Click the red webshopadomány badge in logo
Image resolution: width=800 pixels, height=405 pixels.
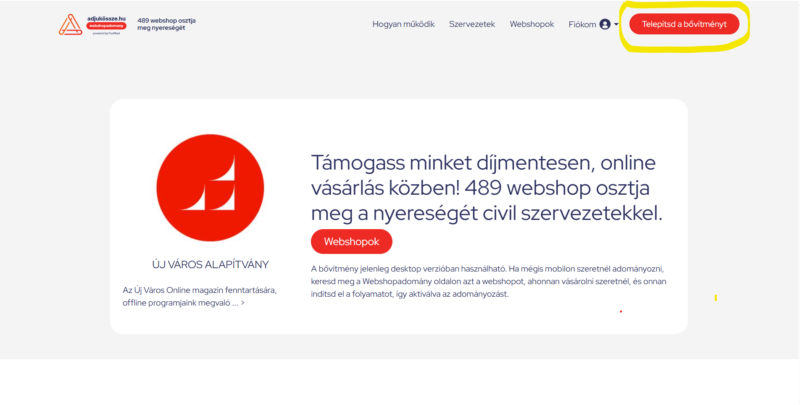pos(106,26)
